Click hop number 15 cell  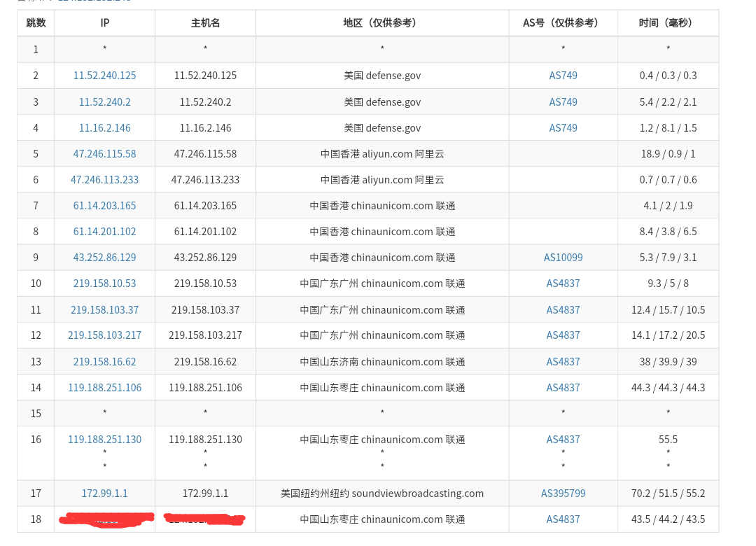(x=36, y=414)
